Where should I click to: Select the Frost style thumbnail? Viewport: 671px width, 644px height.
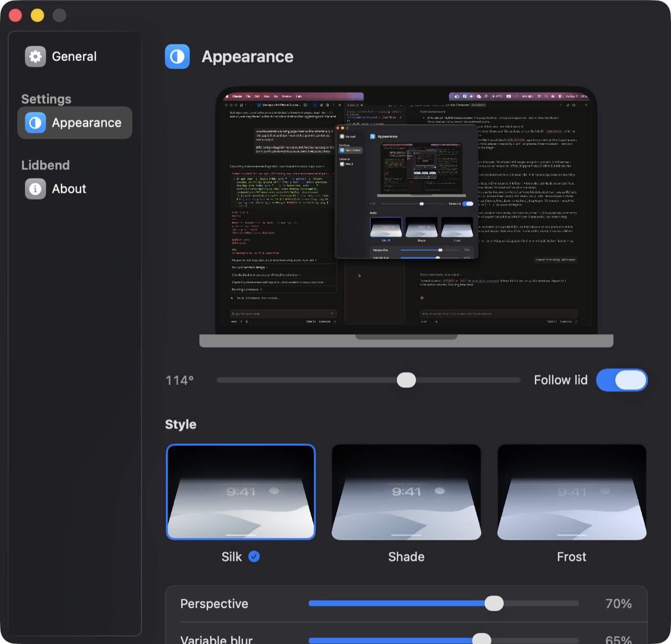(x=572, y=492)
